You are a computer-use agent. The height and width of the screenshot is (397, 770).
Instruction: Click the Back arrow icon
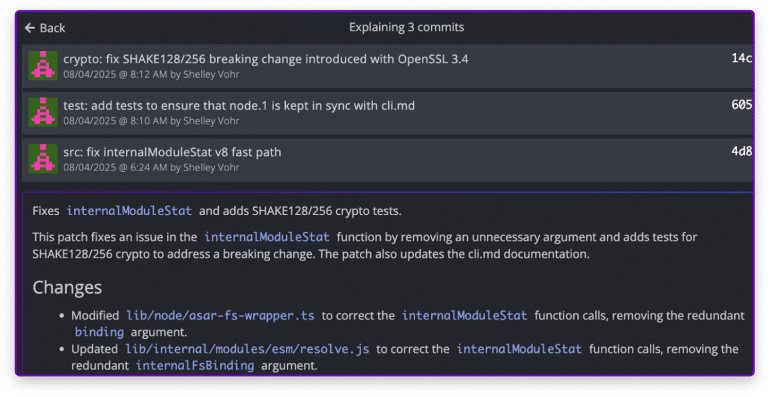30,28
